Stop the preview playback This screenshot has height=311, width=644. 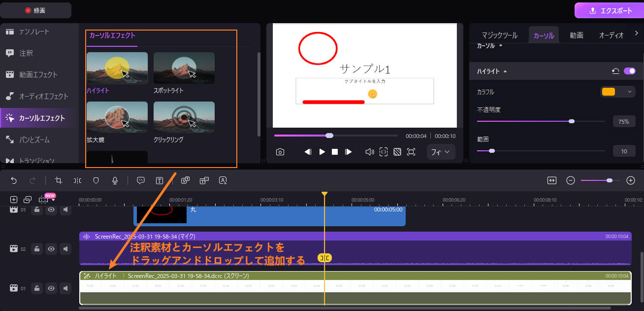(335, 152)
